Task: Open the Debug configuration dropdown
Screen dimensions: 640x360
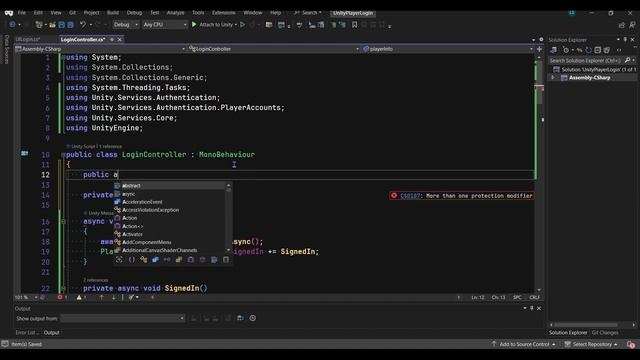Action: 125,25
